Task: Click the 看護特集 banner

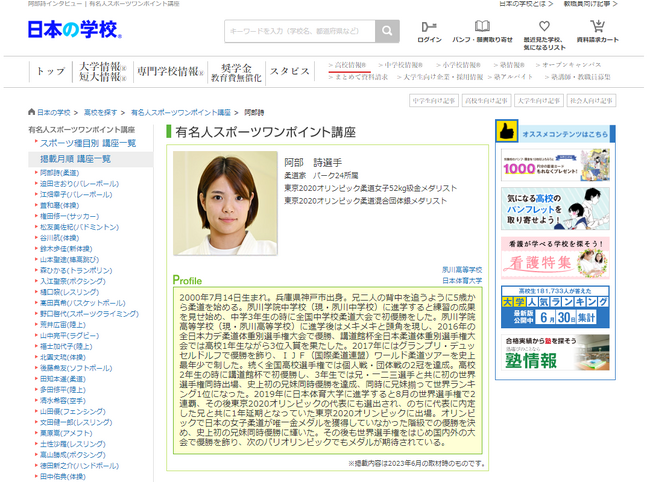Action: (551, 256)
